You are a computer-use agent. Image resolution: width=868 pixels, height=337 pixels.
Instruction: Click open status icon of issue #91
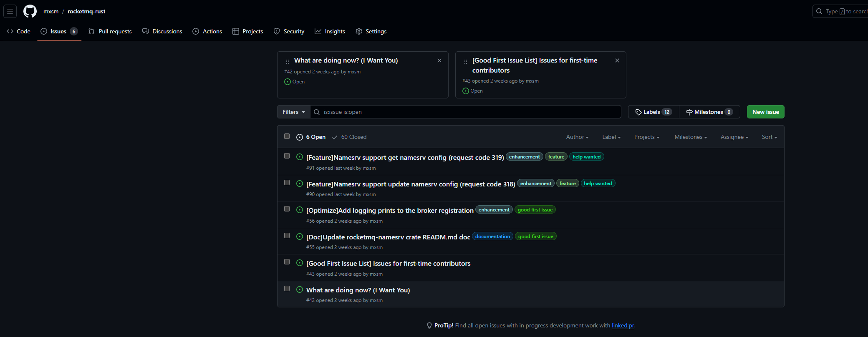pos(300,157)
